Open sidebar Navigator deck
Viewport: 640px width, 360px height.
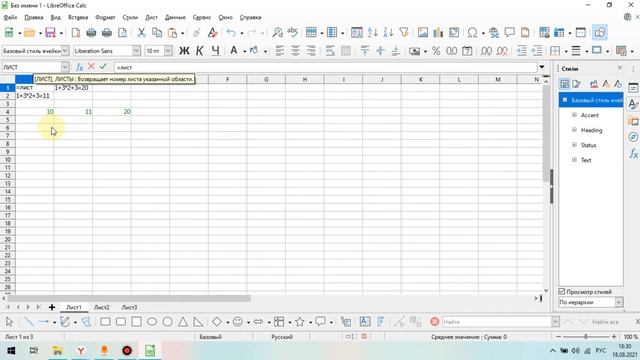[633, 137]
